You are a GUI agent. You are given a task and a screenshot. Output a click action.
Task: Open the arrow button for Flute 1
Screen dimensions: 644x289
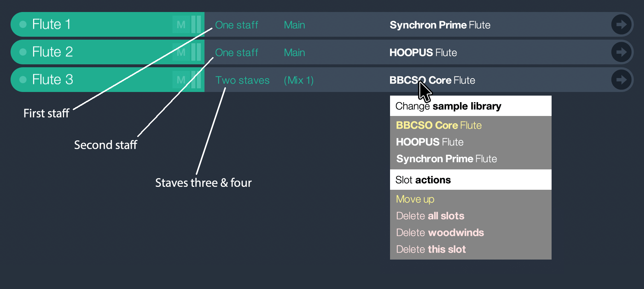coord(621,24)
